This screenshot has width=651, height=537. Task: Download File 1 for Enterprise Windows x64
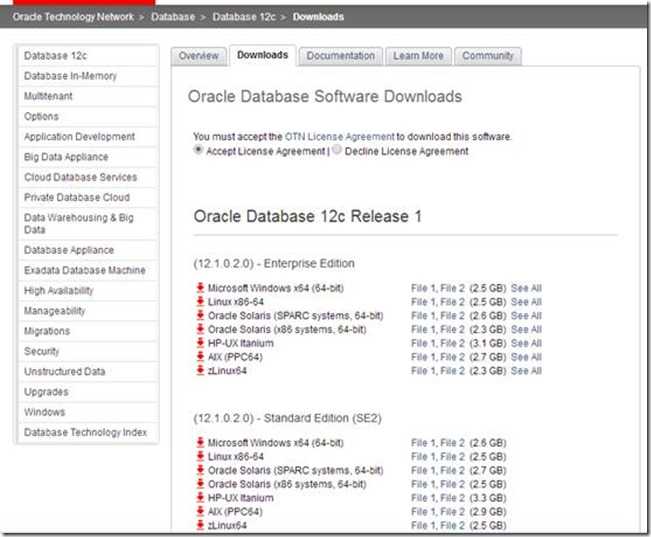(x=423, y=288)
